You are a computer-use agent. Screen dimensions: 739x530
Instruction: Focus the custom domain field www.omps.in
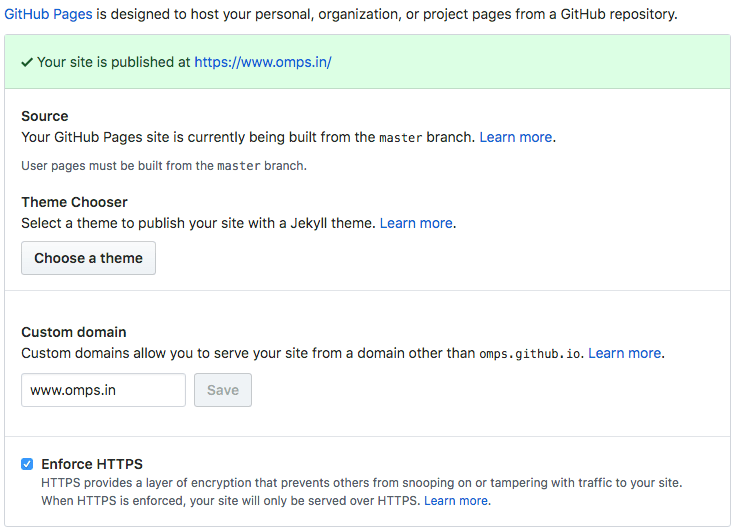click(103, 390)
